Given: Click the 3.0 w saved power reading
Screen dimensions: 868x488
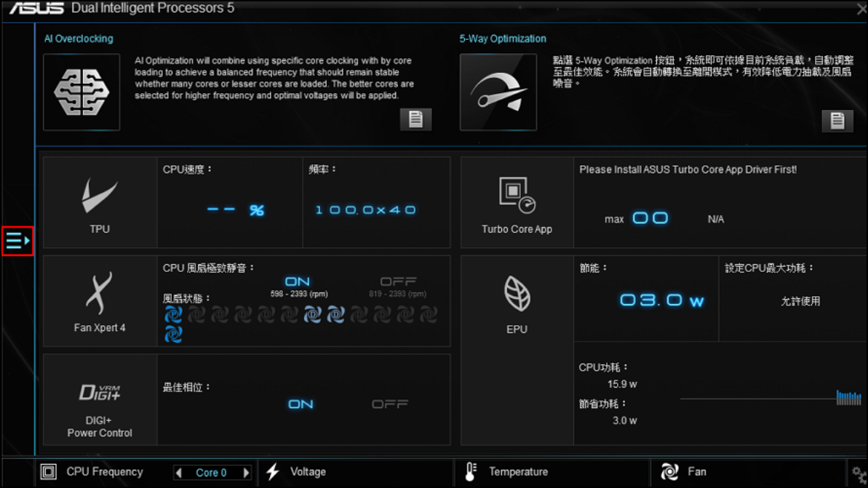Looking at the screenshot, I should (x=624, y=420).
